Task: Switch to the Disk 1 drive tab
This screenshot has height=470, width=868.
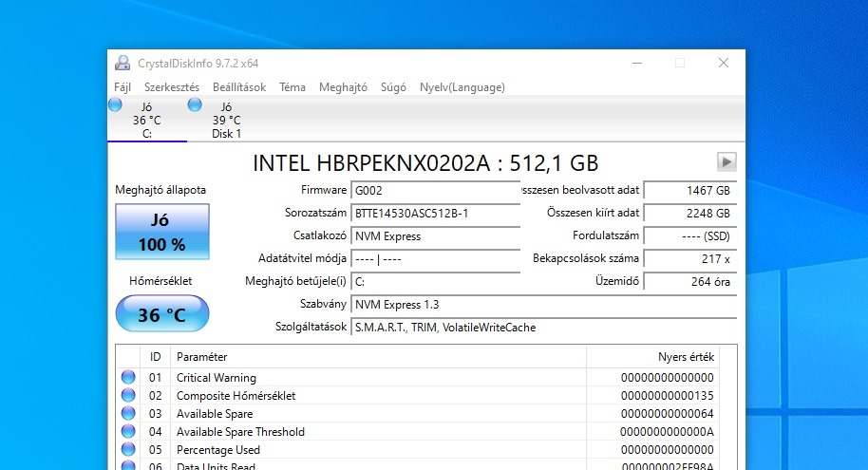Action: (x=226, y=121)
